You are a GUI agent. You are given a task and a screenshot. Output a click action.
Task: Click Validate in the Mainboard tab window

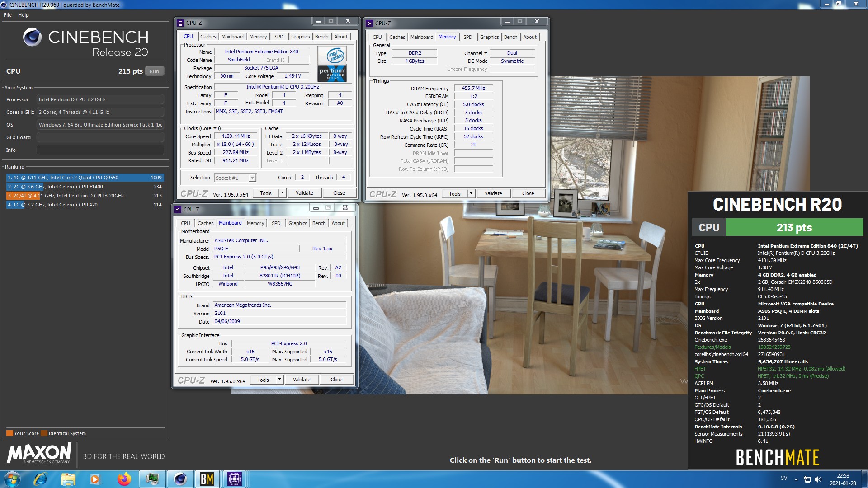(302, 380)
